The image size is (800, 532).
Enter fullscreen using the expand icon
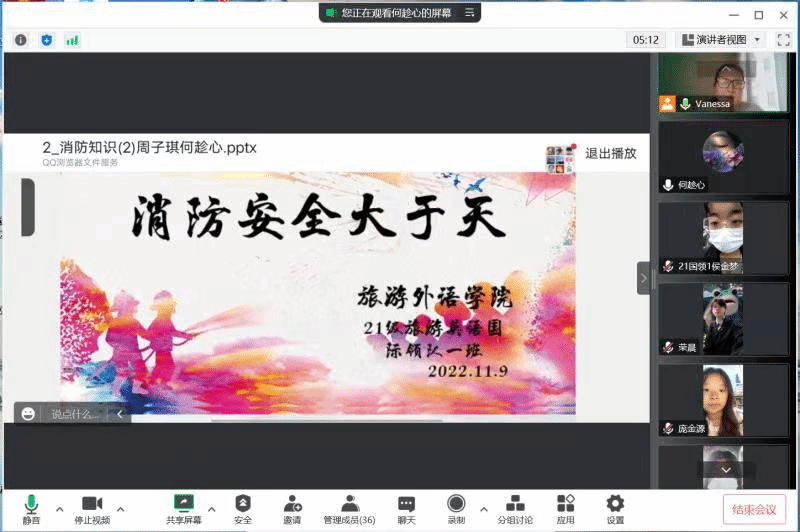[785, 40]
